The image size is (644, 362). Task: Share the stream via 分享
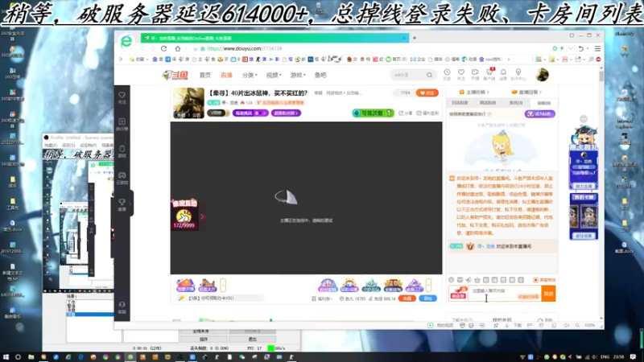coord(406,113)
